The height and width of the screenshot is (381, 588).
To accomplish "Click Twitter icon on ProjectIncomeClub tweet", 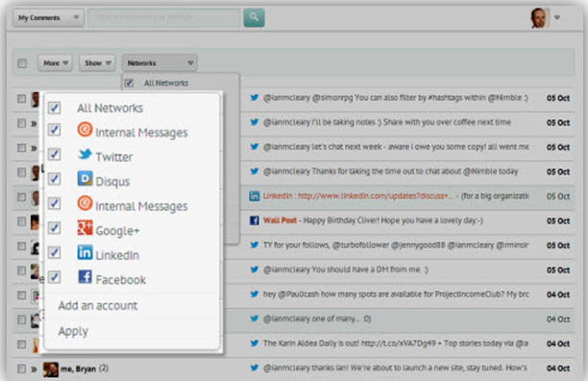I will click(255, 294).
